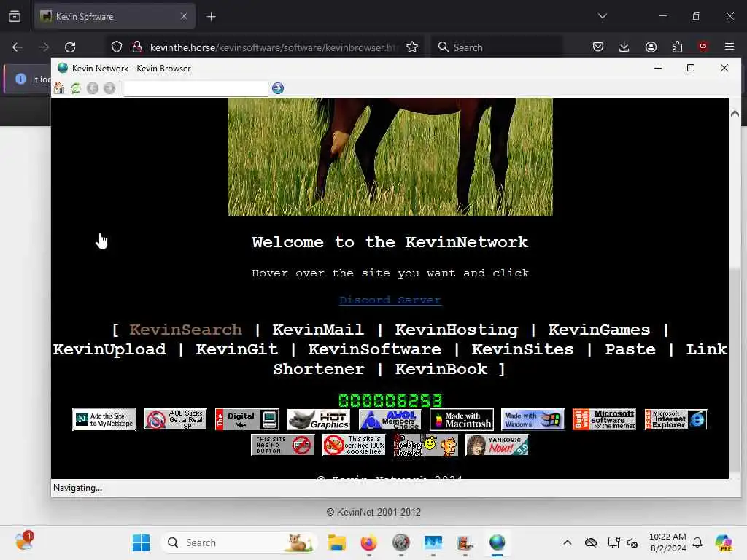Open the Windows Start menu

point(141,542)
